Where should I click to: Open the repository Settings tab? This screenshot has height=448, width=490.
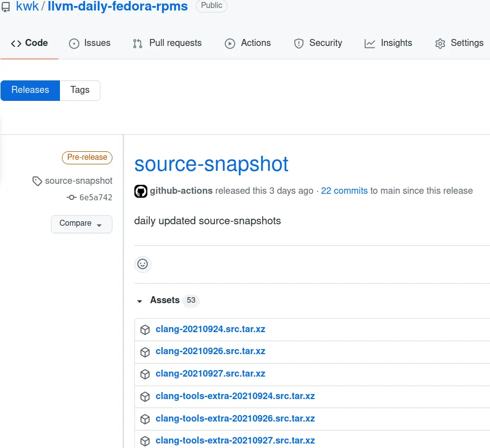click(x=460, y=43)
